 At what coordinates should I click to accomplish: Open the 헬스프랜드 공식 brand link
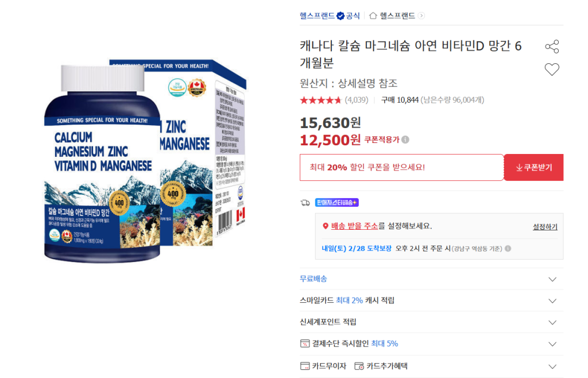click(329, 16)
